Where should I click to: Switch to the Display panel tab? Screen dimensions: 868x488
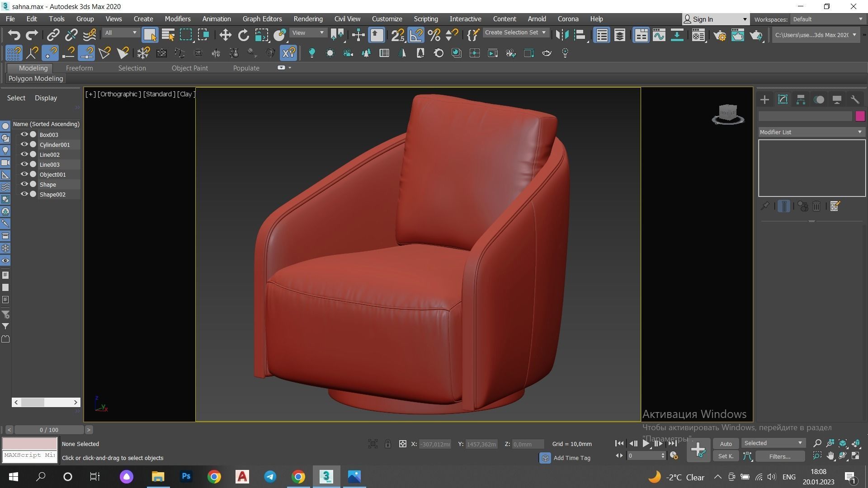coord(837,100)
